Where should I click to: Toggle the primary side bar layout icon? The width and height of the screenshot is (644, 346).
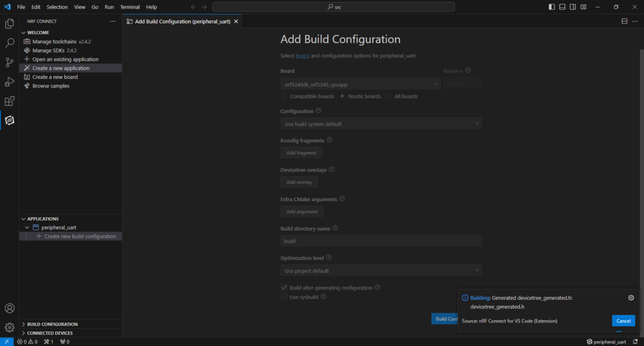pos(552,7)
